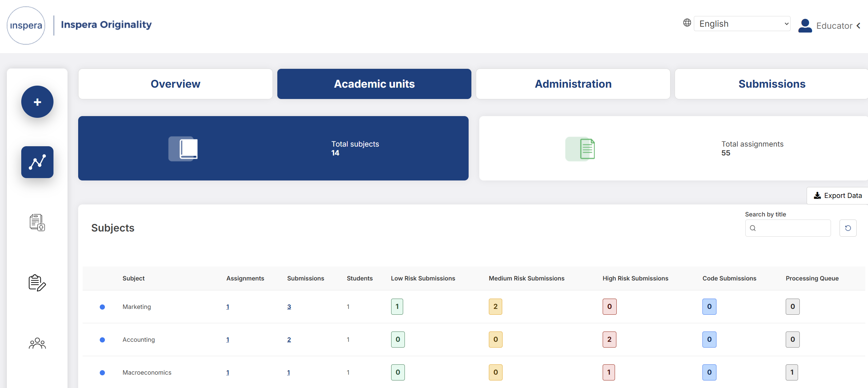Open the users group sidebar icon

pyautogui.click(x=37, y=343)
